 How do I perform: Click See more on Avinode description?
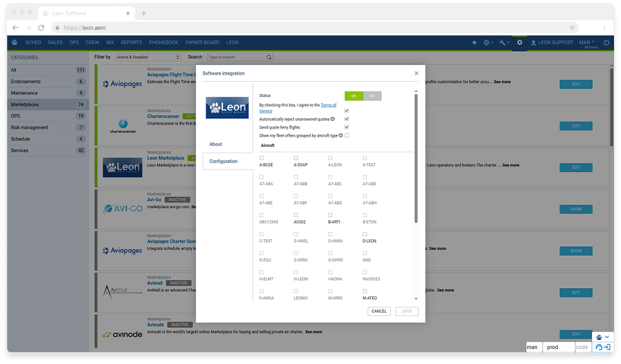(314, 332)
